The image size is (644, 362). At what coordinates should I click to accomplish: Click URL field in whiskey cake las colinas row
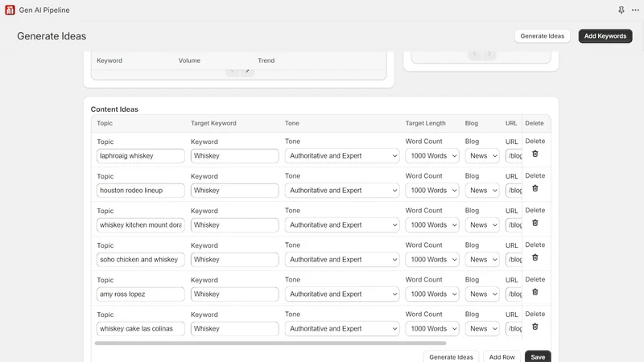coord(514,328)
